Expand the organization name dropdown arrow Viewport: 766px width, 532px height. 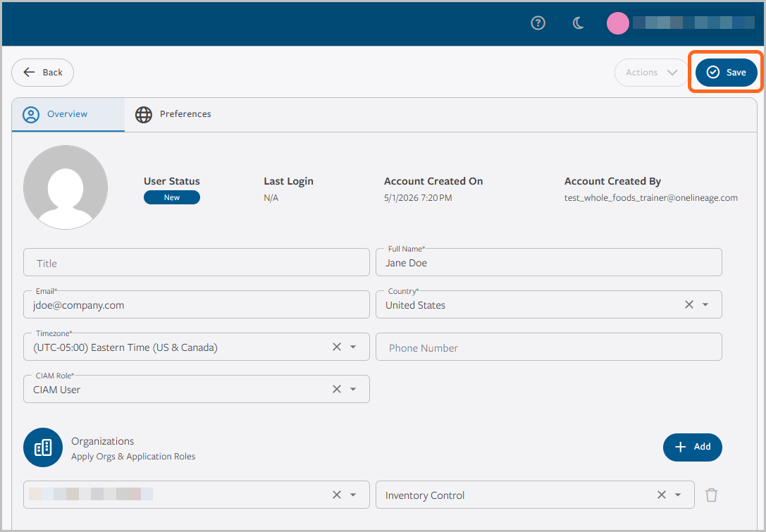coord(353,495)
